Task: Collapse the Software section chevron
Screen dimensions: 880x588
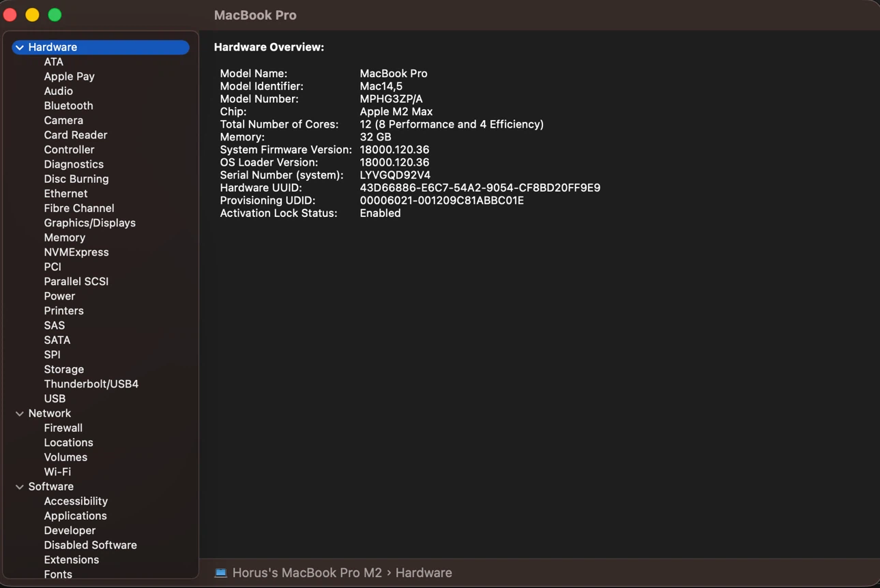Action: point(20,487)
